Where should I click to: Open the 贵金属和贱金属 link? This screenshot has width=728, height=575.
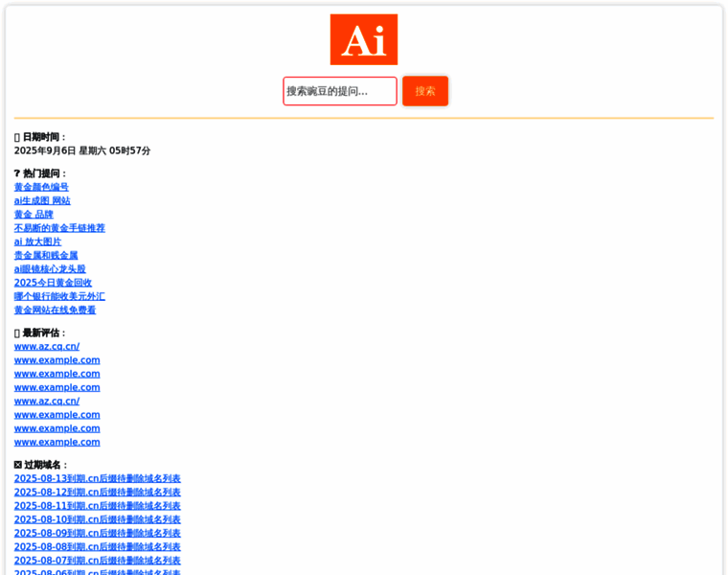[x=46, y=256]
